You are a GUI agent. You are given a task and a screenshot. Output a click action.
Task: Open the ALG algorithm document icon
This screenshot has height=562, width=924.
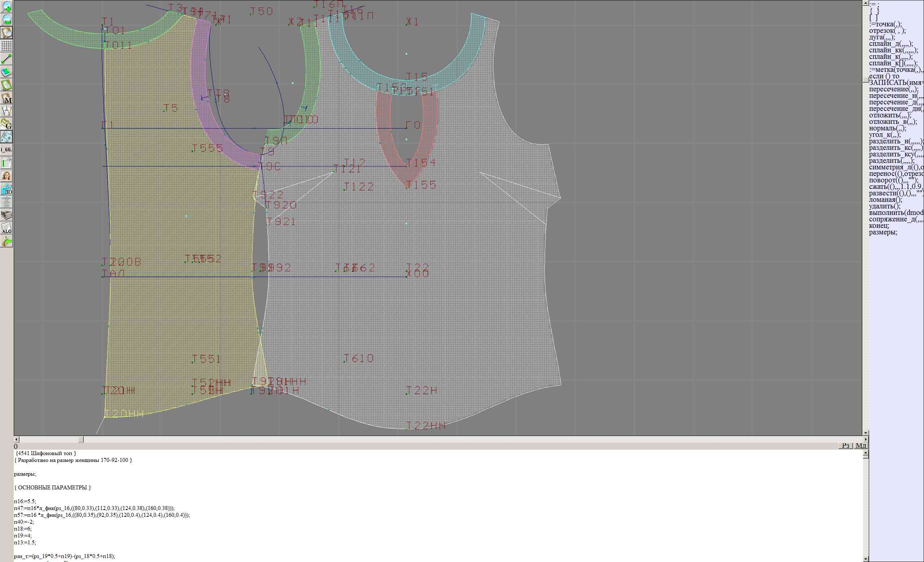click(7, 228)
